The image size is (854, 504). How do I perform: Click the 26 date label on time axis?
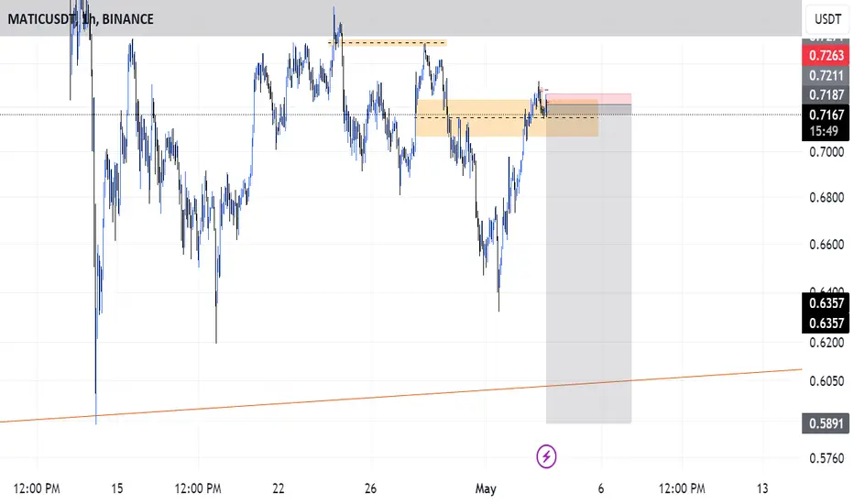pos(370,488)
